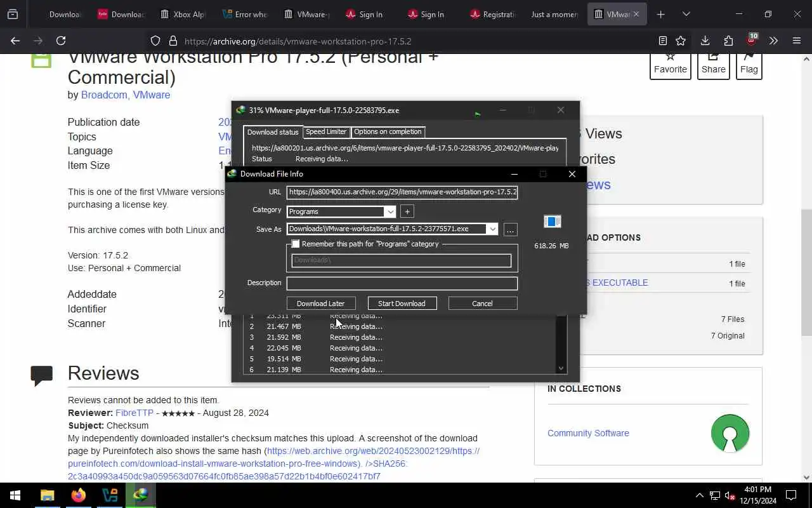
Task: Open Broadcom creator link
Action: click(104, 95)
